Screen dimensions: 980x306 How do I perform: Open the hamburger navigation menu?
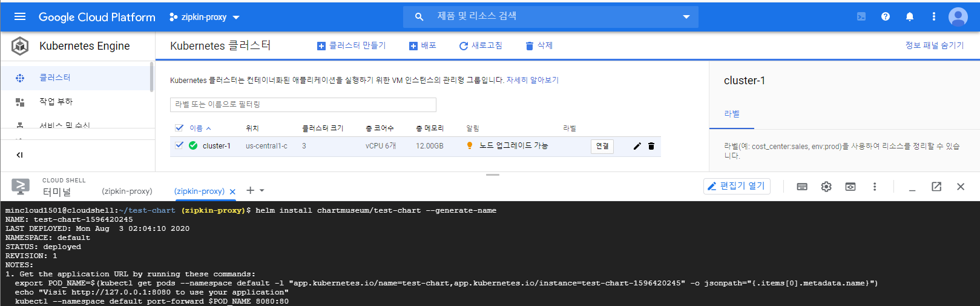tap(20, 17)
